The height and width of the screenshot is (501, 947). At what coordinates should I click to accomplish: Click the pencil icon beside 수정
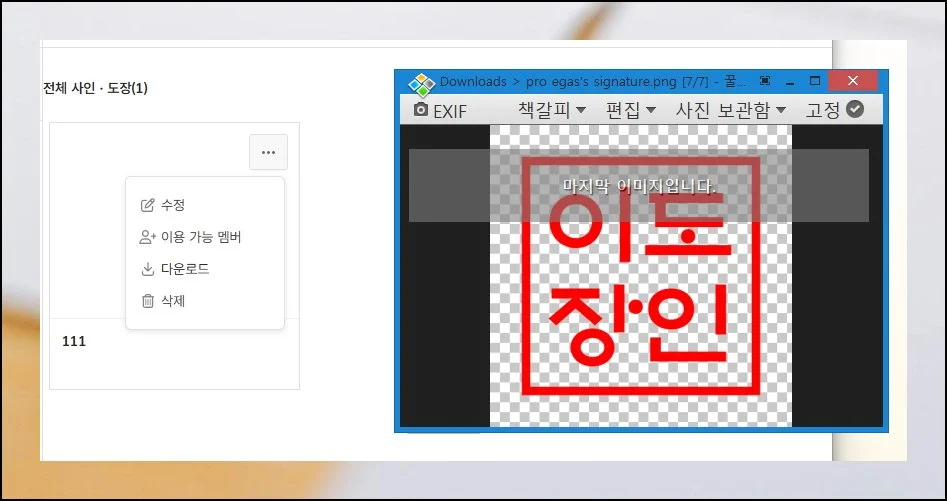[148, 205]
